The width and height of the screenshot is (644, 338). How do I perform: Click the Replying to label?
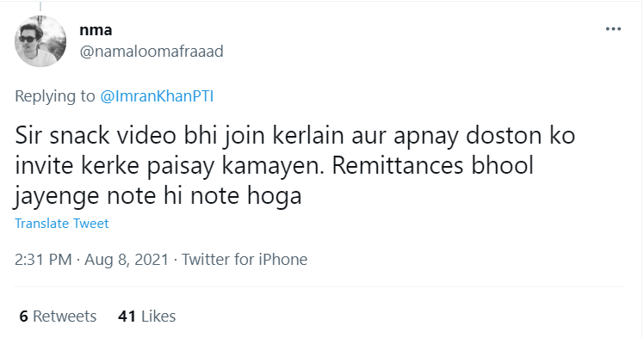[x=55, y=96]
